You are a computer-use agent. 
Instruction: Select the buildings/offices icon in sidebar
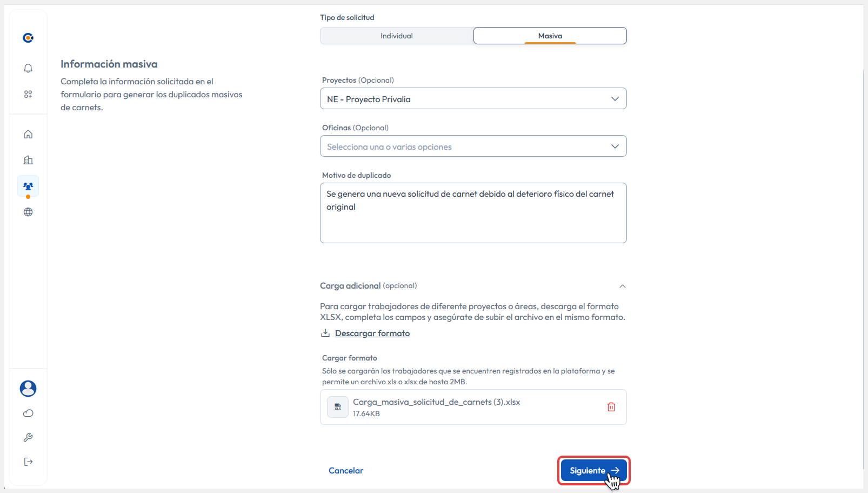tap(28, 160)
